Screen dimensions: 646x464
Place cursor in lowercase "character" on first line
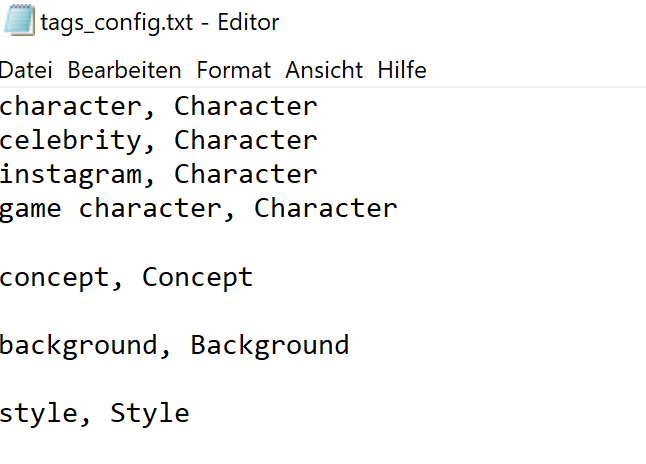point(71,106)
